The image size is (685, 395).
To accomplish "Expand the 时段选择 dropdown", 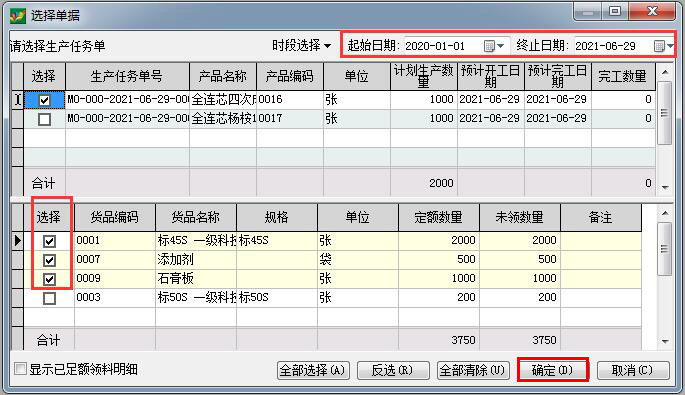I will pos(301,45).
